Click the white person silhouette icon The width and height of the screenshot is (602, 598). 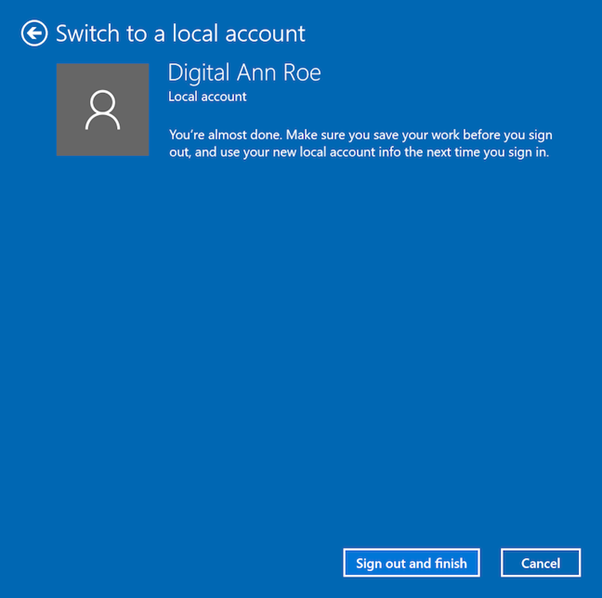click(x=102, y=109)
